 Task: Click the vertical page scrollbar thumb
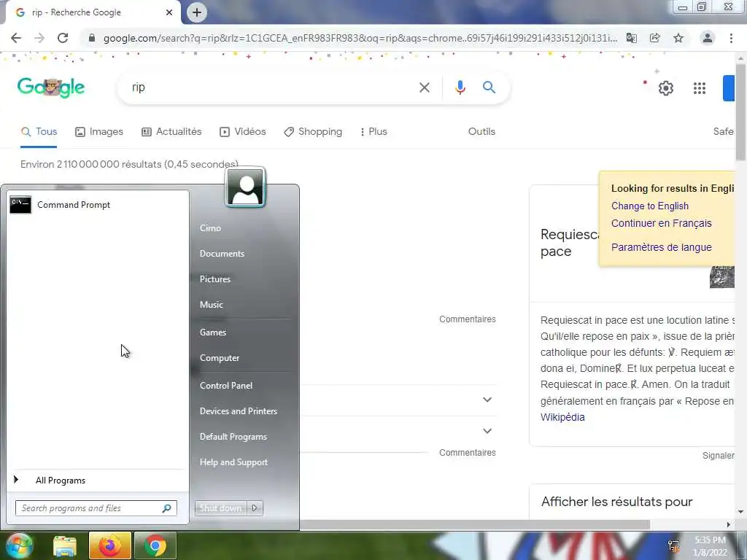pos(740,112)
